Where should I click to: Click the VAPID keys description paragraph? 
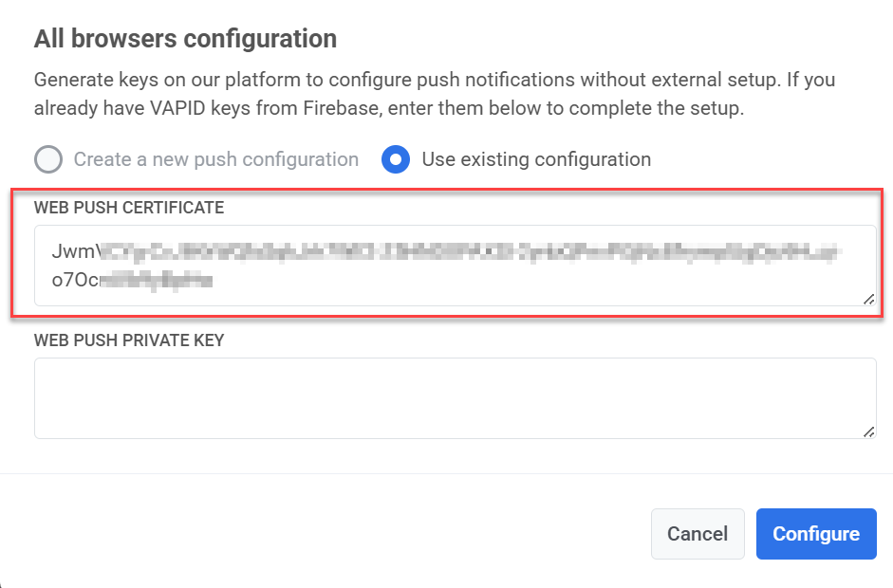[x=435, y=94]
